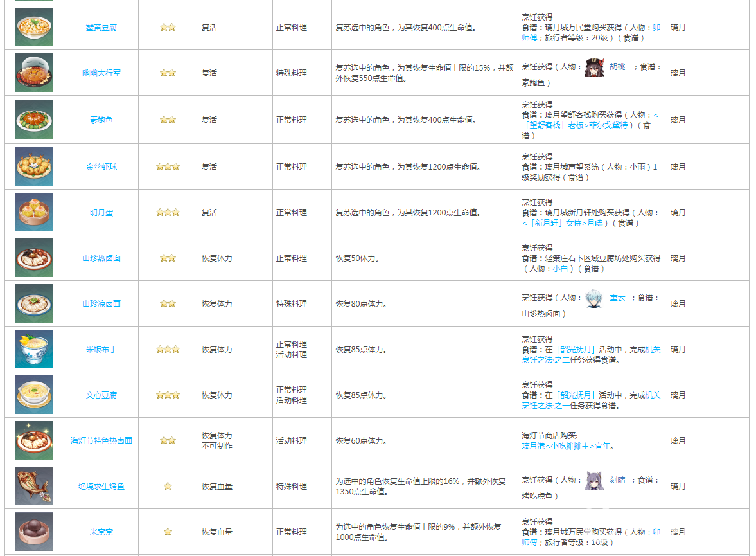Click the 小白 NPC link
This screenshot has height=556, width=756.
560,269
